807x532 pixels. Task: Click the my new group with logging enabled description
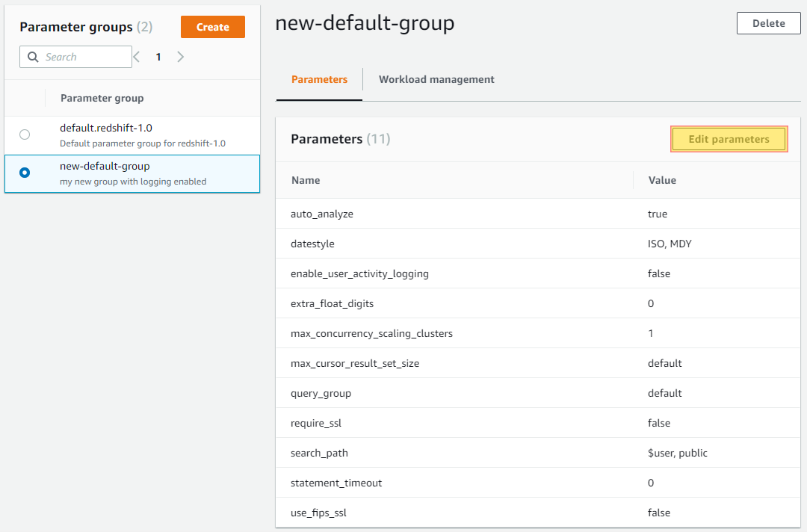click(133, 182)
